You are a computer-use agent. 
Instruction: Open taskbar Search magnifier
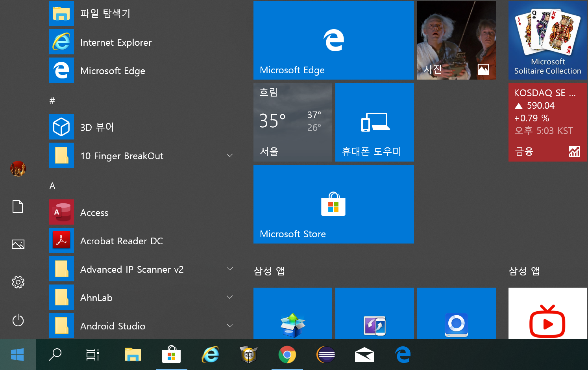[55, 355]
